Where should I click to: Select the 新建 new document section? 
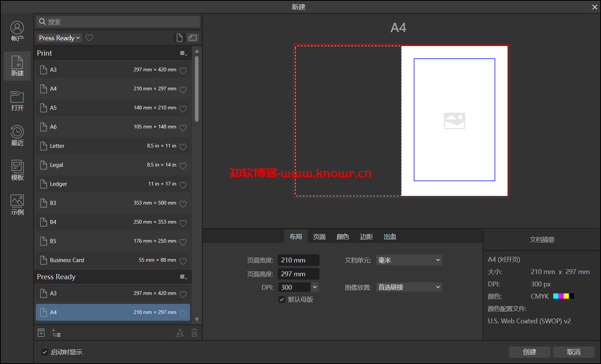click(17, 66)
